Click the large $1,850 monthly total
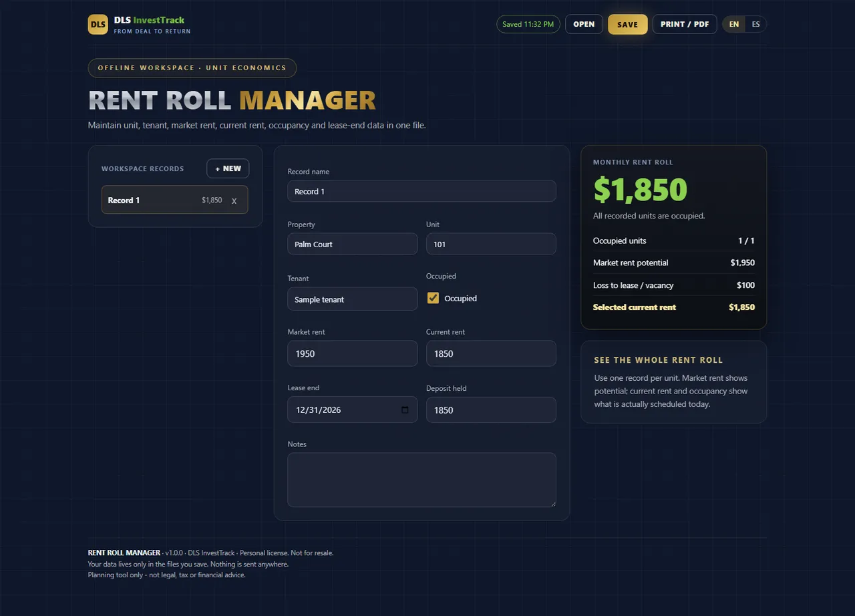Viewport: 855px width, 616px height. (x=640, y=190)
